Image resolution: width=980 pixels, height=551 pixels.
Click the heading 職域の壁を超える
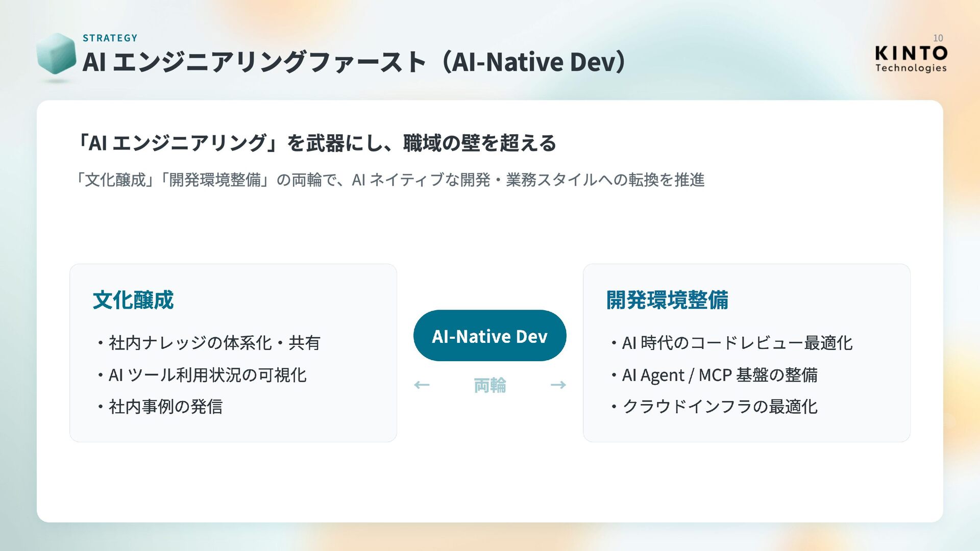coord(316,143)
